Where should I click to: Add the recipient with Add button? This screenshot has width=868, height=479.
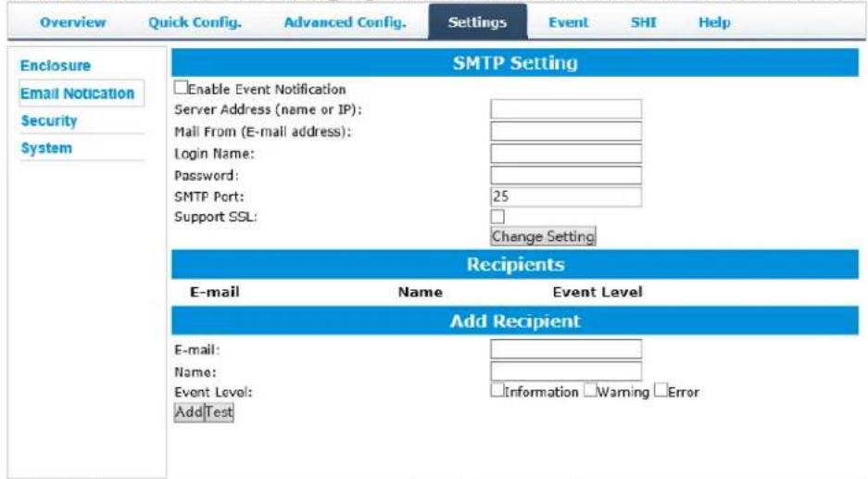point(189,412)
